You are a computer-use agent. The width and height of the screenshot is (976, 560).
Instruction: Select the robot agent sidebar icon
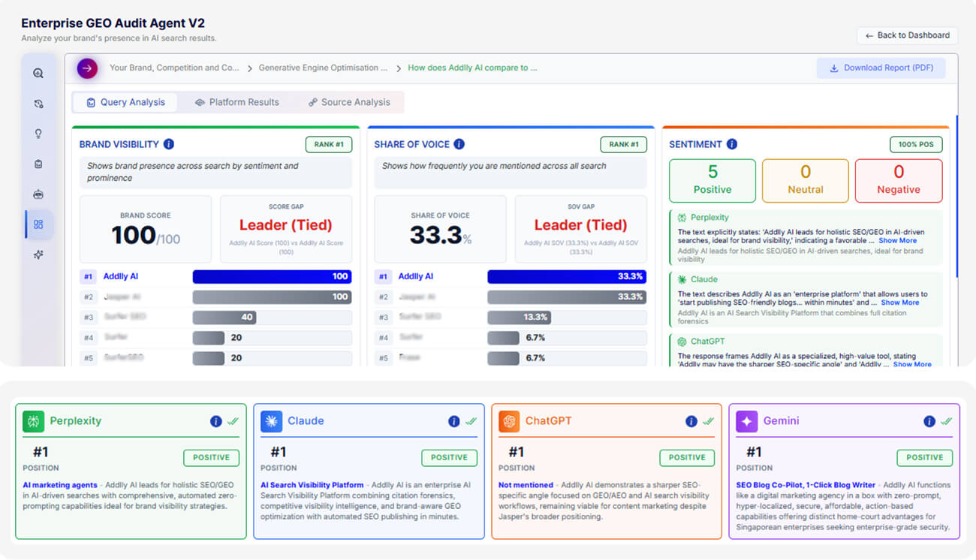click(x=38, y=194)
